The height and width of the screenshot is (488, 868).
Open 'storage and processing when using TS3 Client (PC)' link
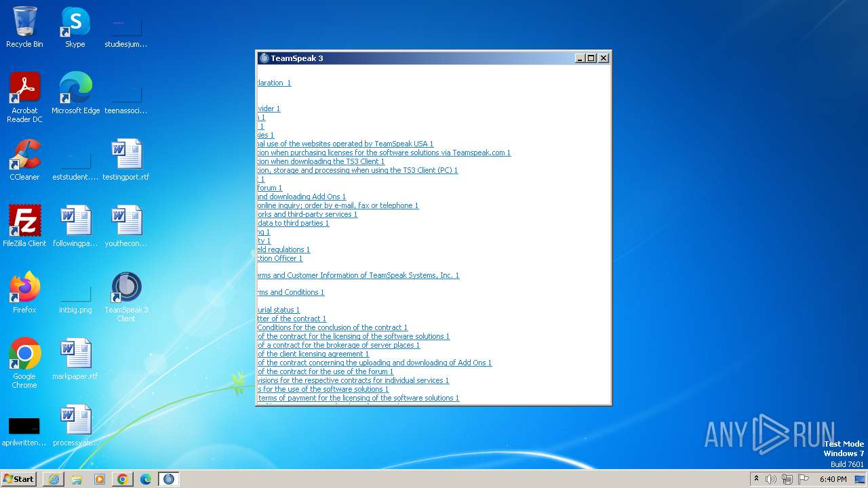pos(357,170)
